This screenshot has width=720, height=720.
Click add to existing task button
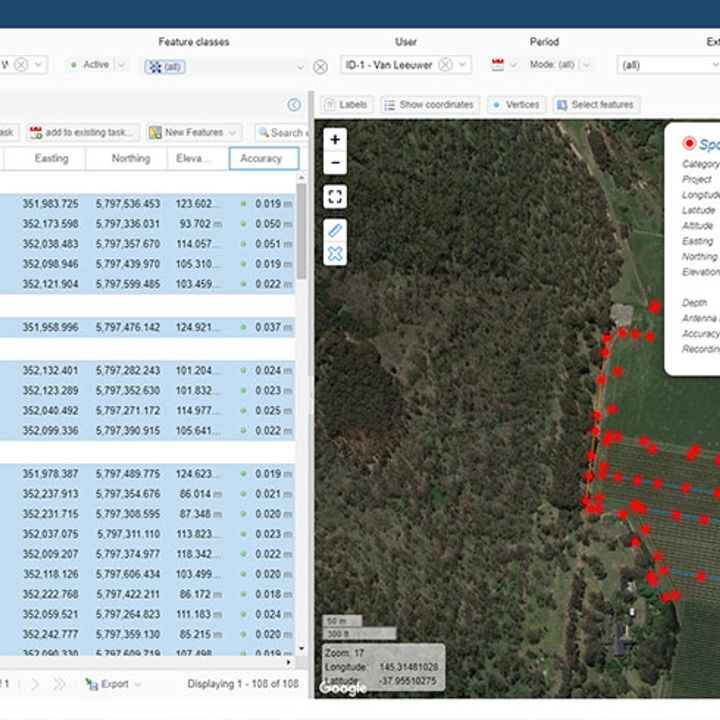coord(82,133)
